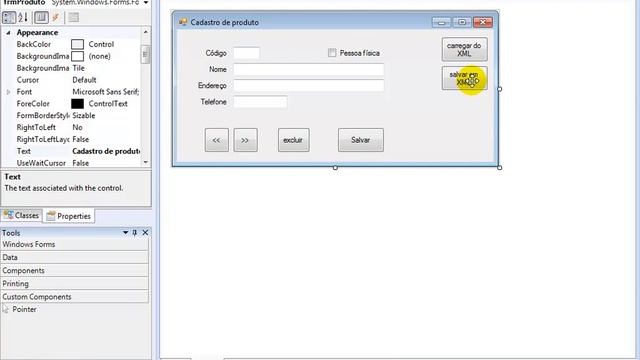The width and height of the screenshot is (640, 360).
Task: Select the Cursor value 'Default'
Action: coord(84,80)
